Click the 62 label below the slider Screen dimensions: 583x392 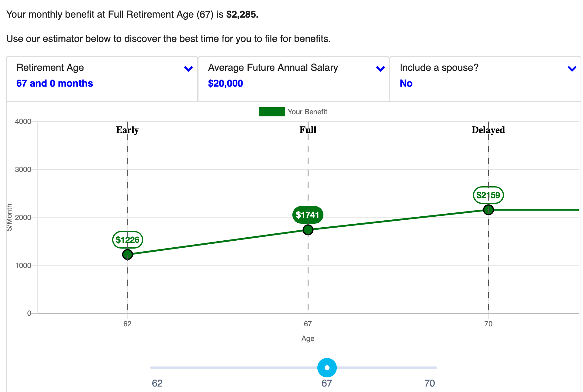pos(157,383)
